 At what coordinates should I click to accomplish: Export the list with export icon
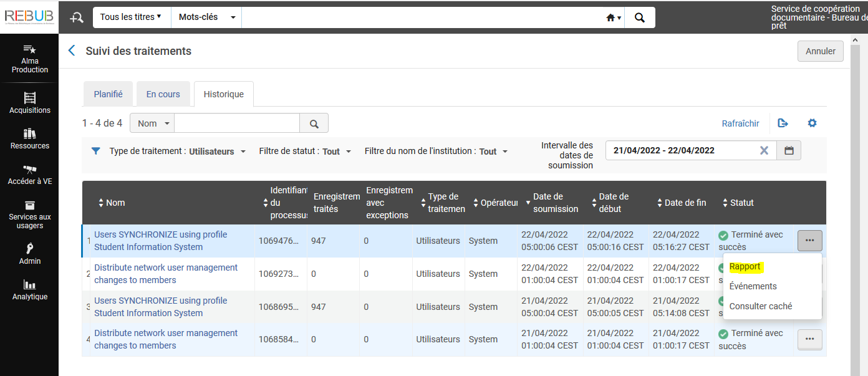pos(783,123)
